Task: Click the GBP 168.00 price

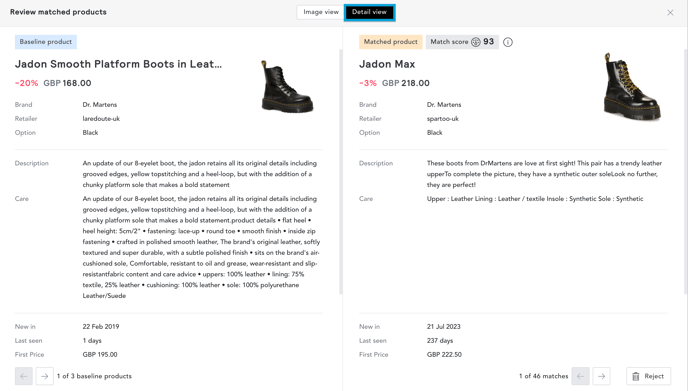Action: click(67, 83)
